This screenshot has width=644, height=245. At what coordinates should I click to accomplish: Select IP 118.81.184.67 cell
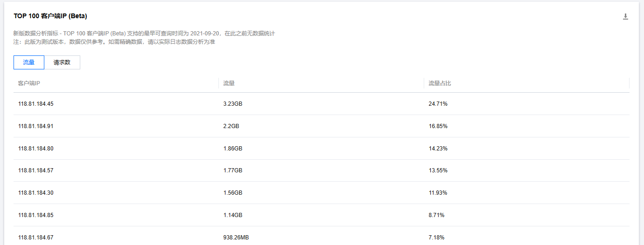(36, 238)
